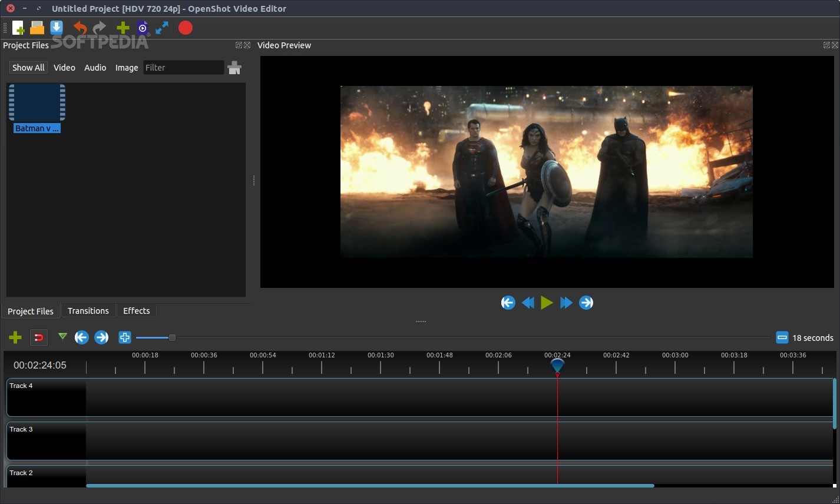Screen dimensions: 840x504
Task: Filter project files by Video
Action: click(64, 68)
